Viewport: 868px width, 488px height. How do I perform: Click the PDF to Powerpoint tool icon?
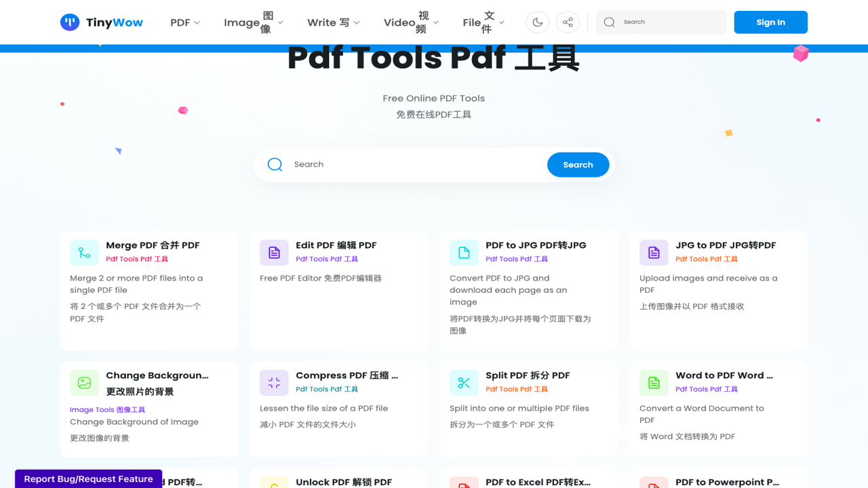point(654,483)
